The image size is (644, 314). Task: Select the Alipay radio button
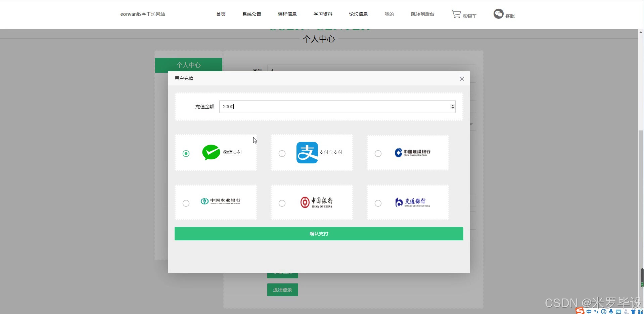(x=282, y=153)
